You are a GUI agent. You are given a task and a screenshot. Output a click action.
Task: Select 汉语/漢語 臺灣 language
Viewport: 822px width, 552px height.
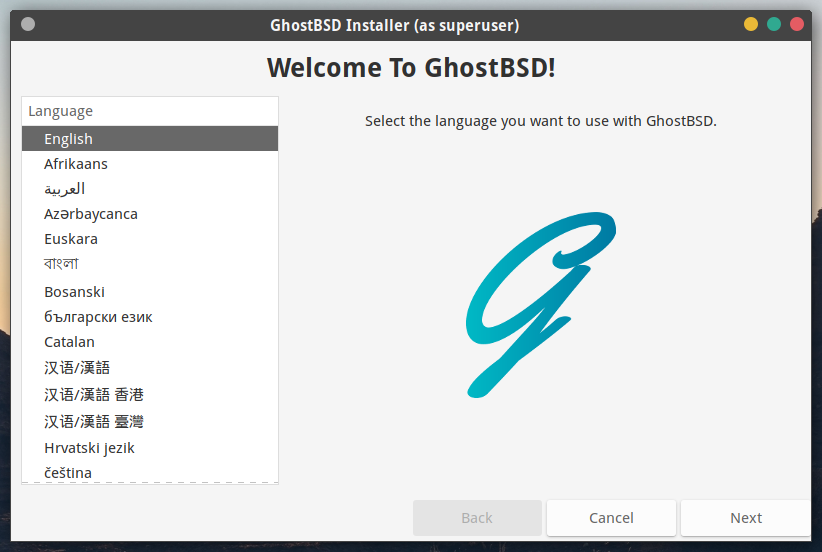(150, 421)
